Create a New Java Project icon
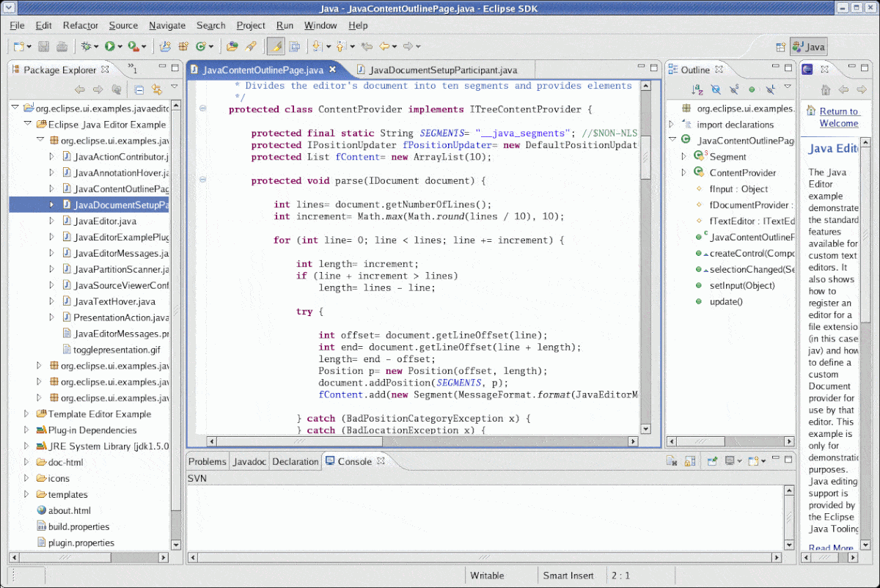Screen dimensions: 880x588 [x=166, y=46]
